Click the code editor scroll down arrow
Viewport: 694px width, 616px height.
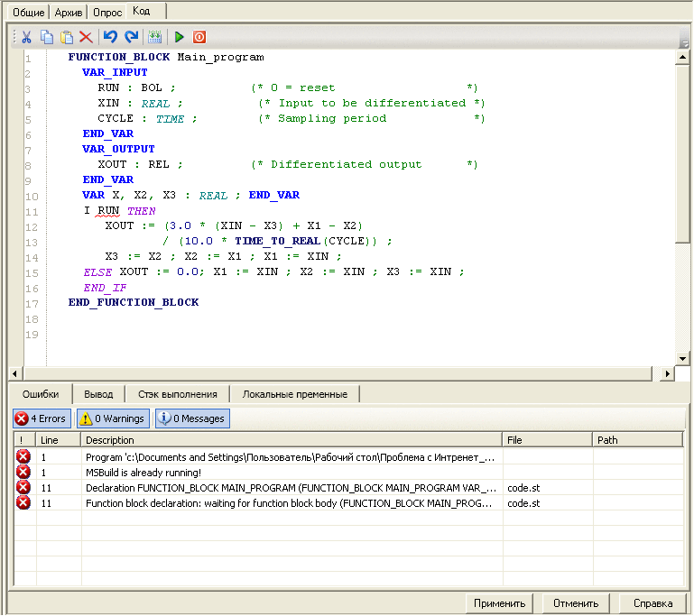point(682,359)
